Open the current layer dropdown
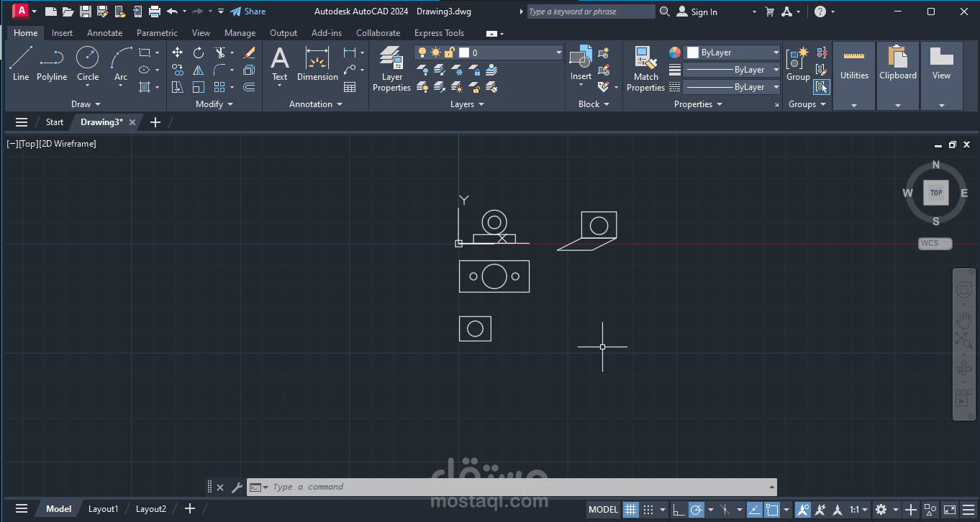Image resolution: width=980 pixels, height=522 pixels. (558, 52)
